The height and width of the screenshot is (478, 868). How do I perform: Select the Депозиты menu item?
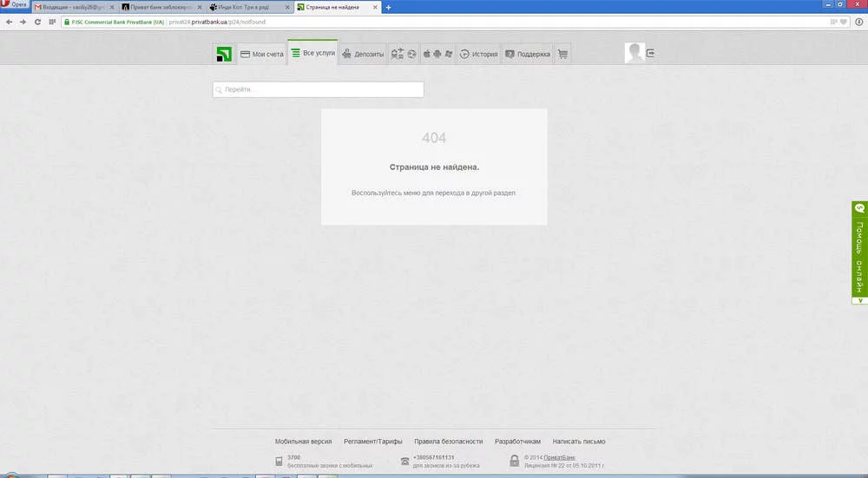click(362, 54)
